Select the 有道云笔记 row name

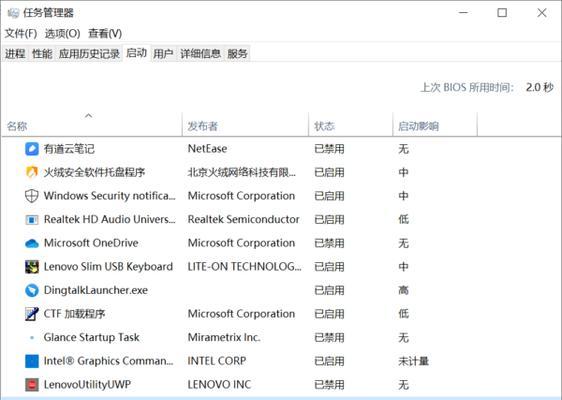tap(69, 149)
